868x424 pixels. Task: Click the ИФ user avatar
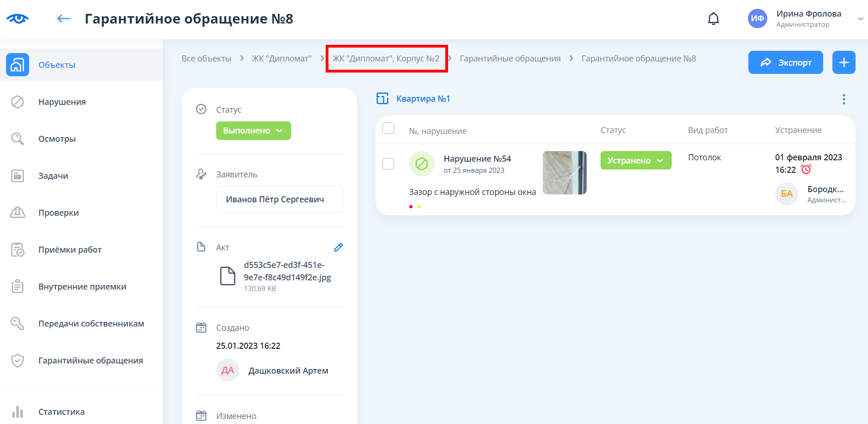757,19
